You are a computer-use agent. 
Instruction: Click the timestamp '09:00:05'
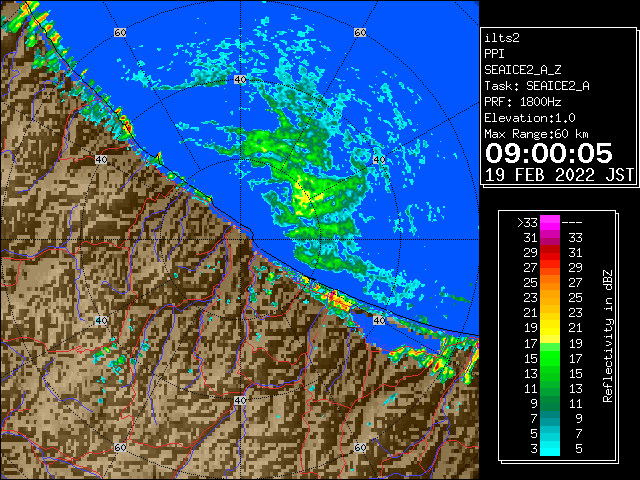(x=549, y=153)
